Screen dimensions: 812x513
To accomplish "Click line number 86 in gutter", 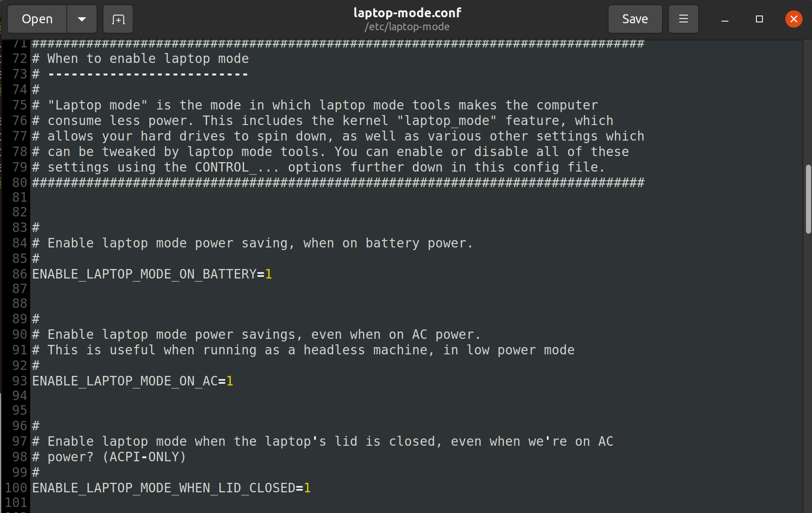I will point(19,274).
